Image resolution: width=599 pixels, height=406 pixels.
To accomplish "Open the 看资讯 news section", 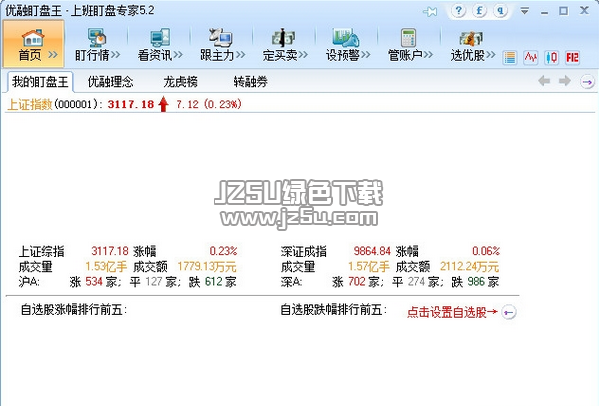I will 160,44.
